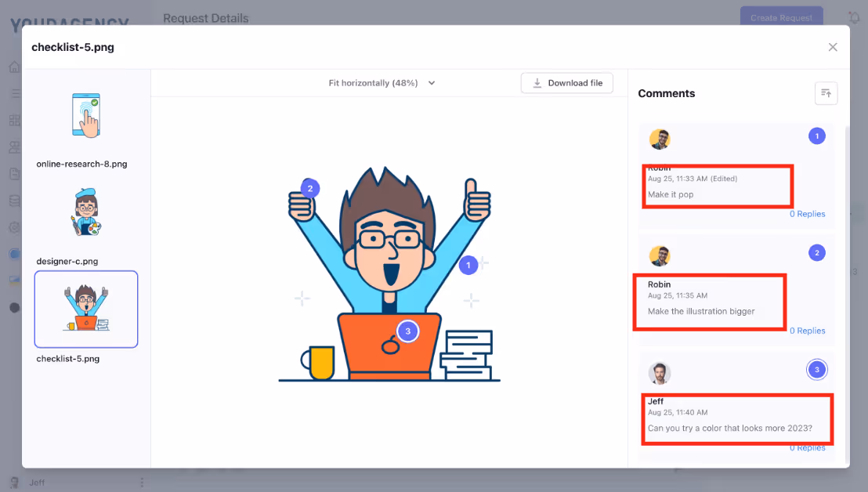
Task: Click comment number badge 2
Action: point(817,253)
